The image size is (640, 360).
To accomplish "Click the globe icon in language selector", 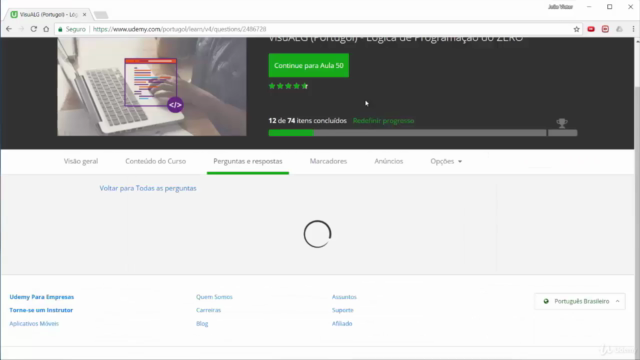I will [x=546, y=301].
